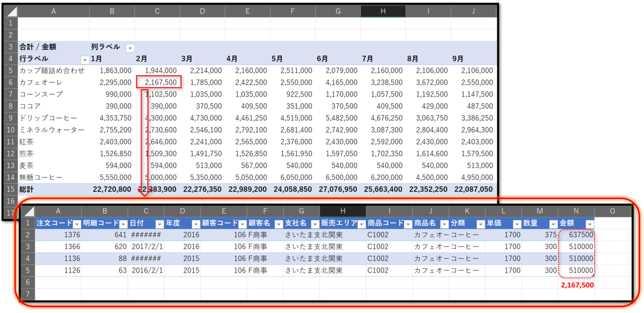Click the 麦茶 row label
The image size is (644, 313).
[x=27, y=165]
